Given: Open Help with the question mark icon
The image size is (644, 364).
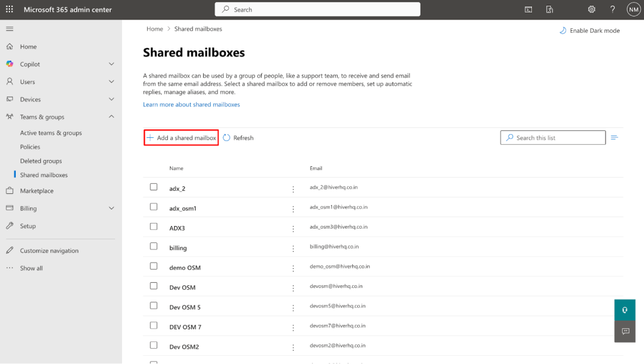Looking at the screenshot, I should [x=612, y=9].
